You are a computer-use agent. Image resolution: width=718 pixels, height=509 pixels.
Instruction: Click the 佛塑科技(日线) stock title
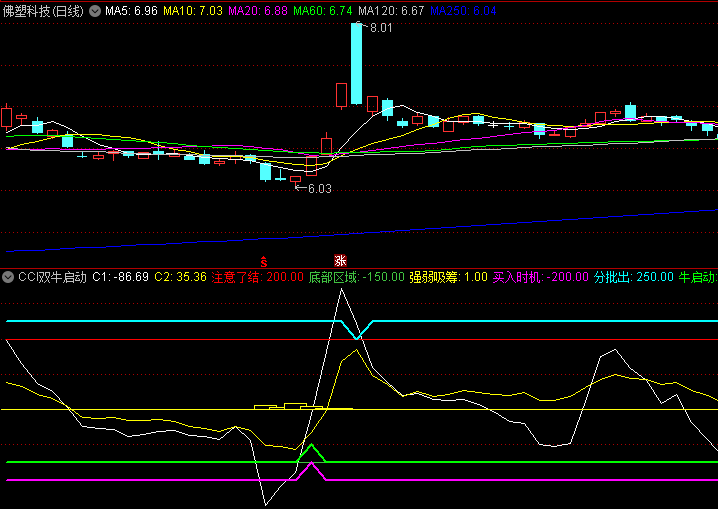point(43,10)
